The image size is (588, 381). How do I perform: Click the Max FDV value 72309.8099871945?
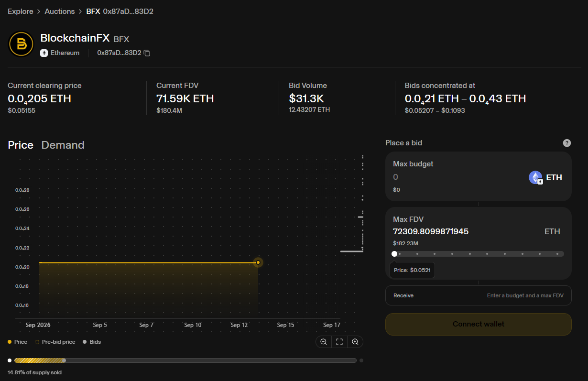click(x=431, y=231)
